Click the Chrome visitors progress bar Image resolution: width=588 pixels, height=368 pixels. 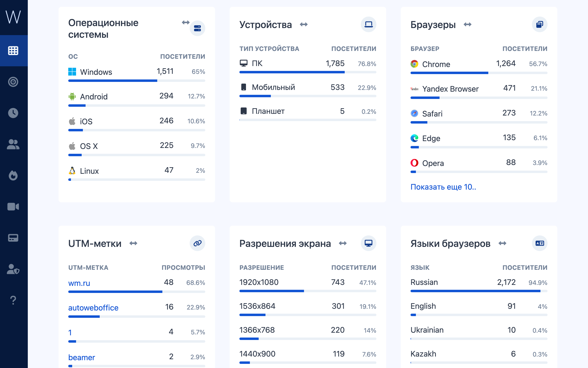pos(479,73)
